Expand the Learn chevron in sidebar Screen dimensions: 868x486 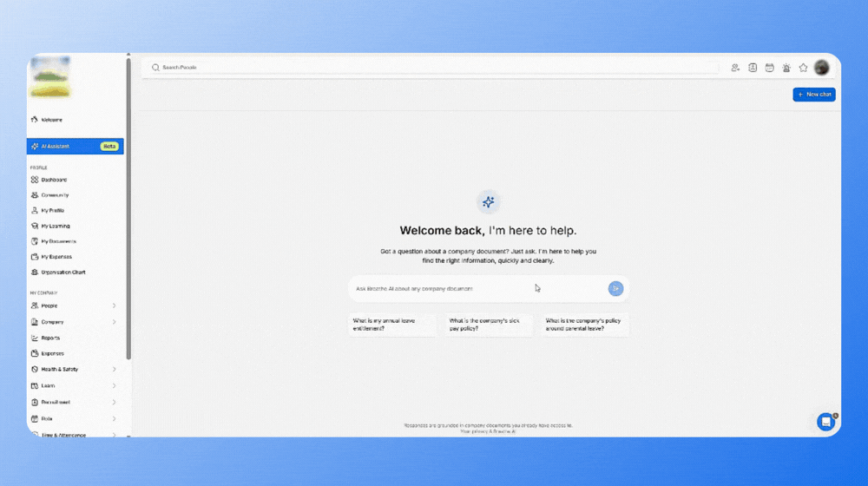click(x=114, y=386)
